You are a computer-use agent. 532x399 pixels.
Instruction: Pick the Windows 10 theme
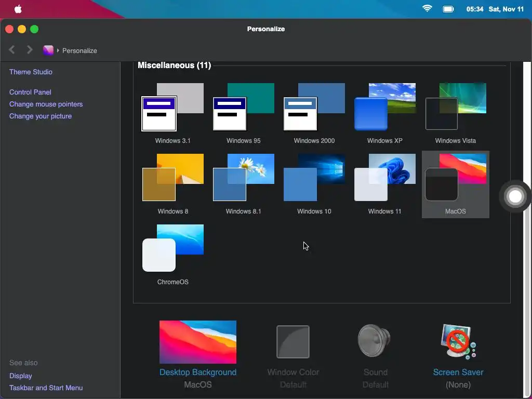[x=314, y=184]
